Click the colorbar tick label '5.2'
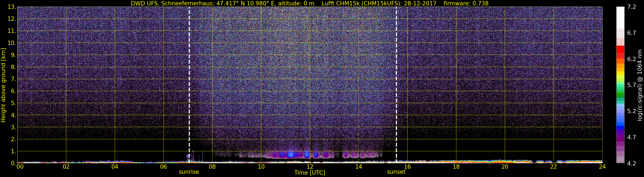 (x=632, y=111)
